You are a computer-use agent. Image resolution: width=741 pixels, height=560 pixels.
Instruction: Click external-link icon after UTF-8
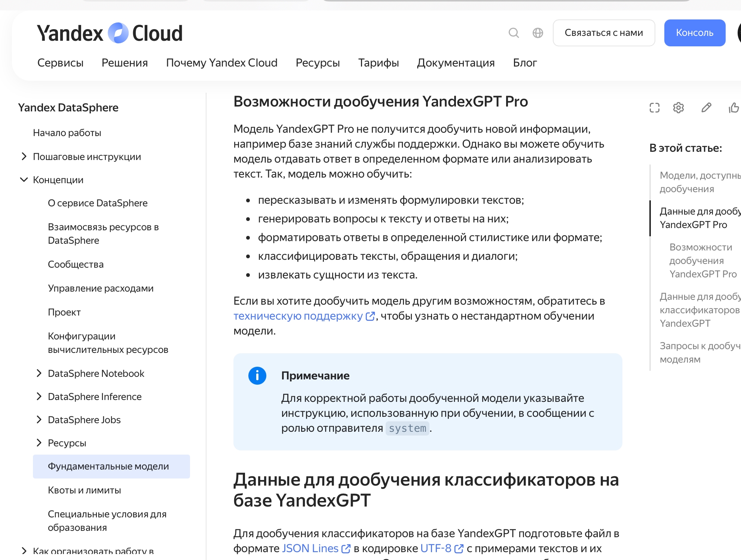tap(459, 548)
